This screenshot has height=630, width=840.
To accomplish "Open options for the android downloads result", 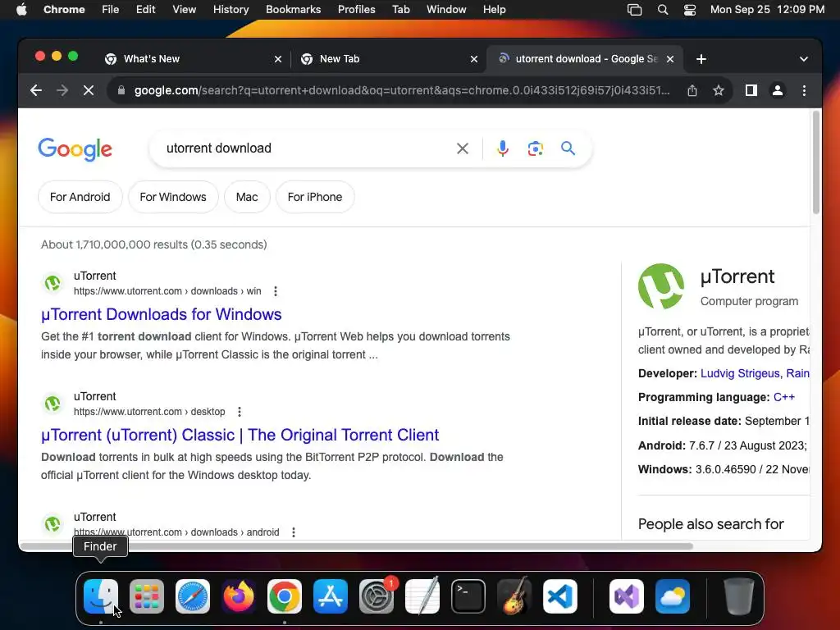I will [293, 532].
